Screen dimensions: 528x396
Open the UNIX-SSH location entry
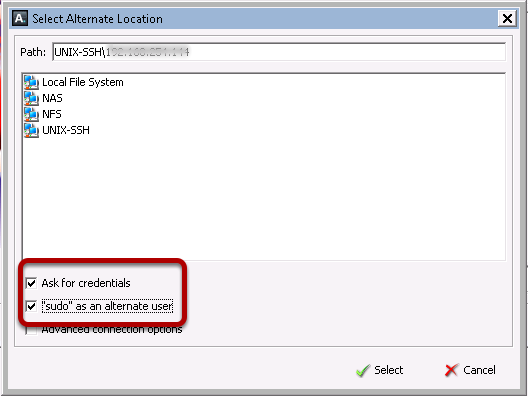coord(57,130)
